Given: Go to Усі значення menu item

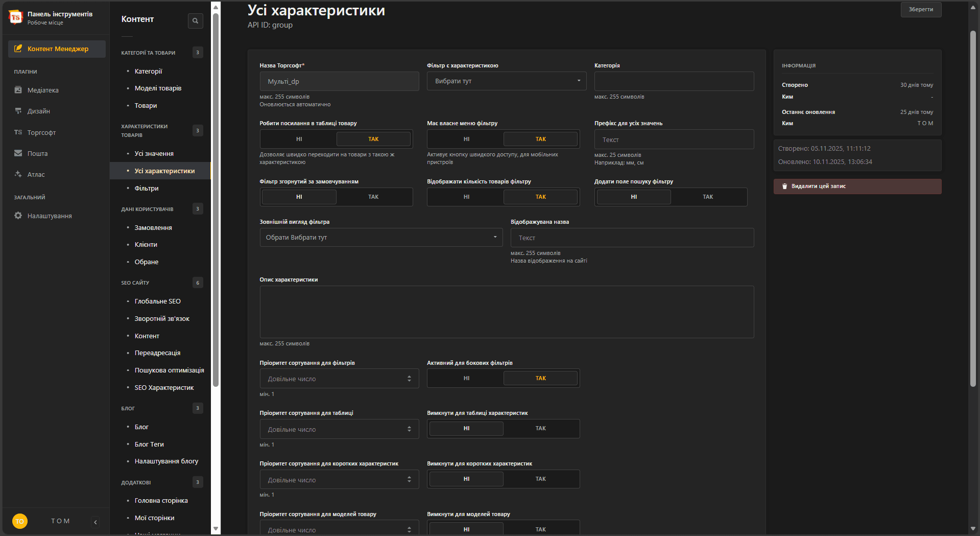Looking at the screenshot, I should [154, 154].
